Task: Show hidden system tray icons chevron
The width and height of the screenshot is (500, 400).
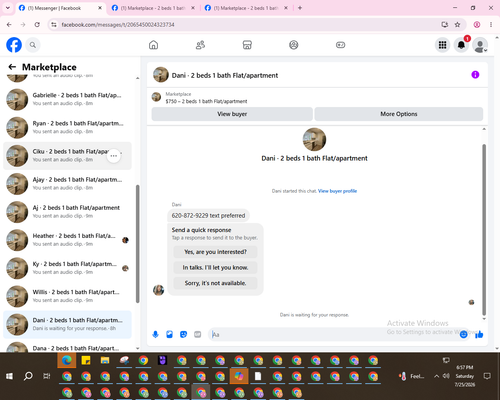Action: click(436, 376)
